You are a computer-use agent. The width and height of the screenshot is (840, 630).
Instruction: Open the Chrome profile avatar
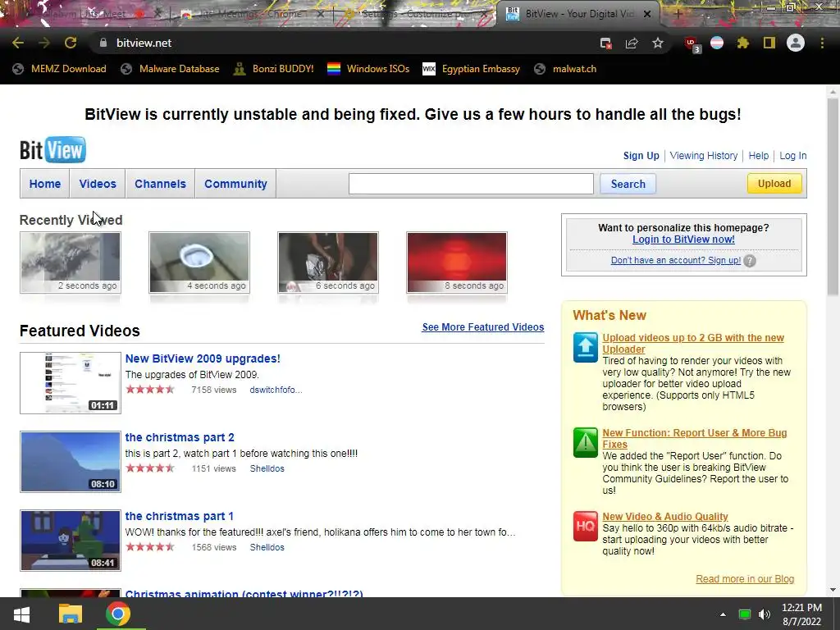[796, 43]
